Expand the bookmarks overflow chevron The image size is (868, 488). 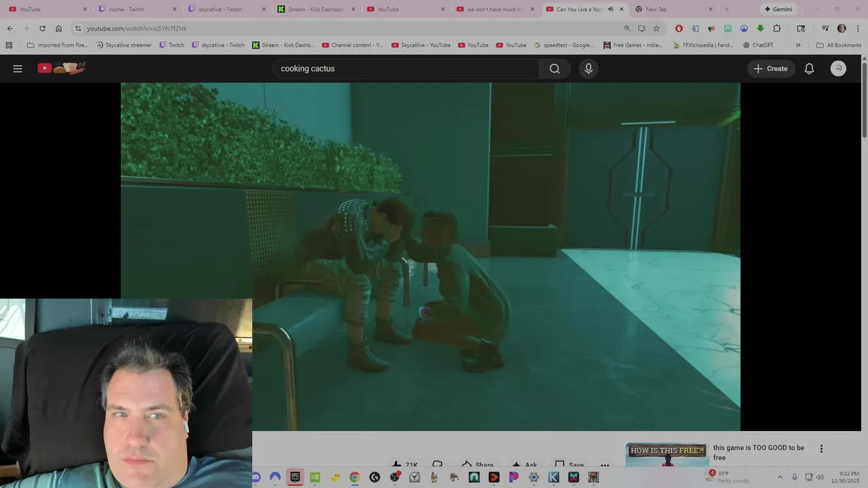click(x=798, y=45)
